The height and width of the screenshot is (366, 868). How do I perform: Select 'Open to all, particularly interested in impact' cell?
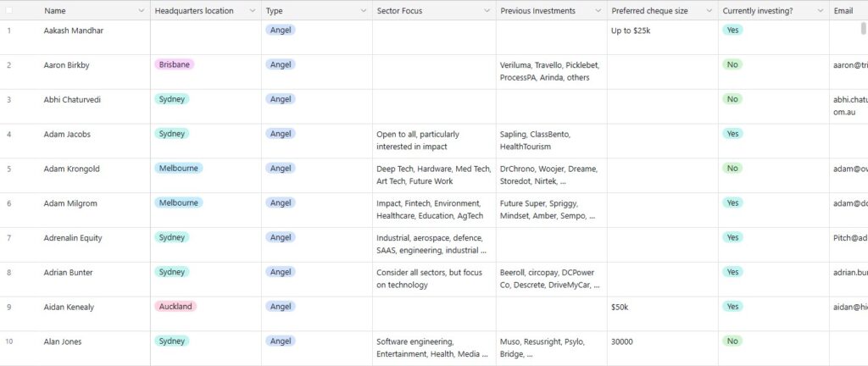click(434, 141)
